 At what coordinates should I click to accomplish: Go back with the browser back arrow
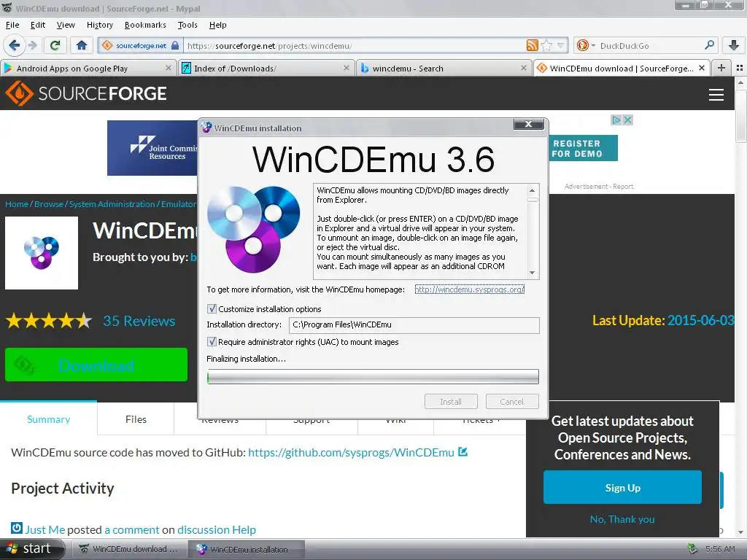click(x=15, y=45)
